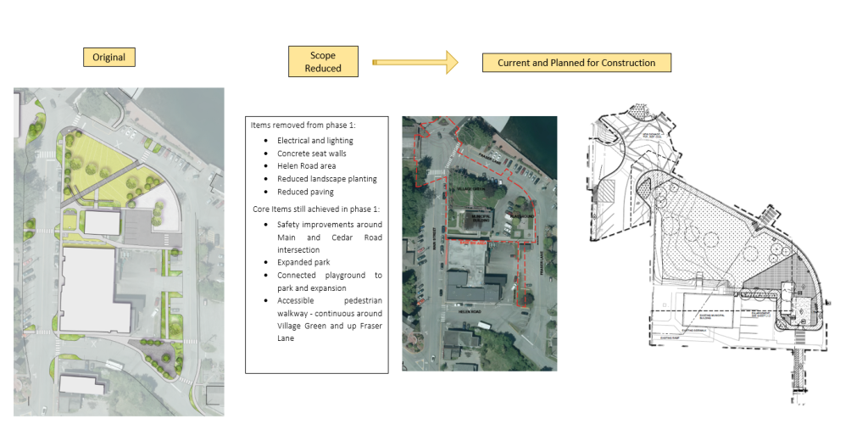Image resolution: width=868 pixels, height=441 pixels.
Task: Select the Original label box
Action: [108, 57]
